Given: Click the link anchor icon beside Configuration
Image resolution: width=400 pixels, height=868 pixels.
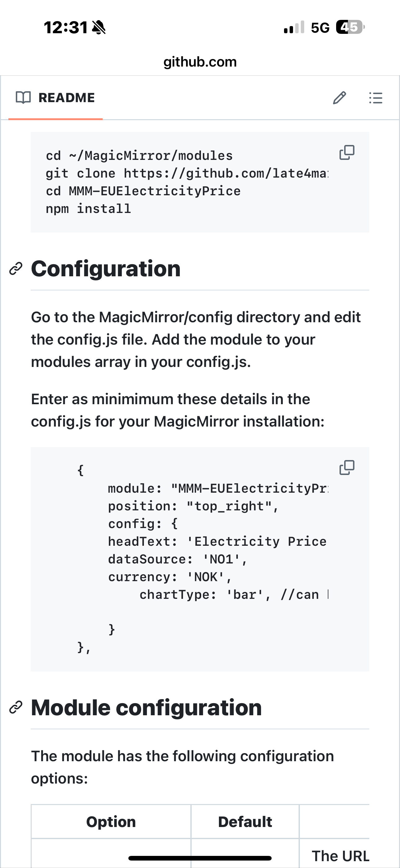Looking at the screenshot, I should coord(16,269).
